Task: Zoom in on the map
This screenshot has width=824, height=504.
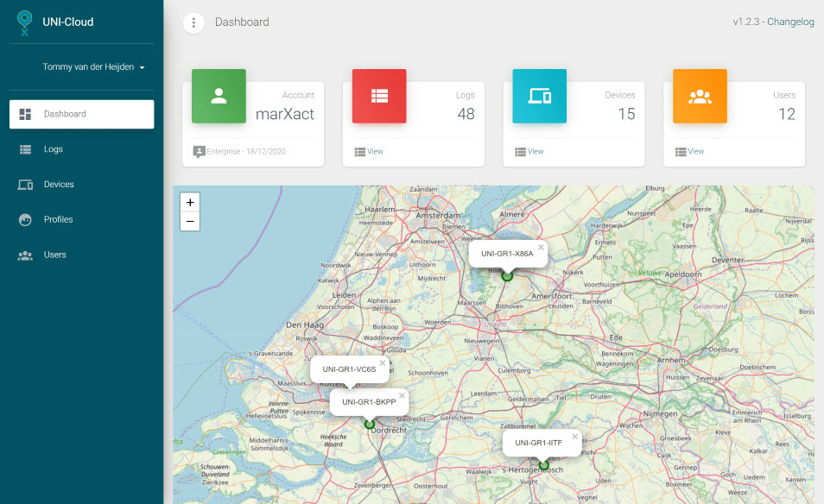Action: (190, 203)
